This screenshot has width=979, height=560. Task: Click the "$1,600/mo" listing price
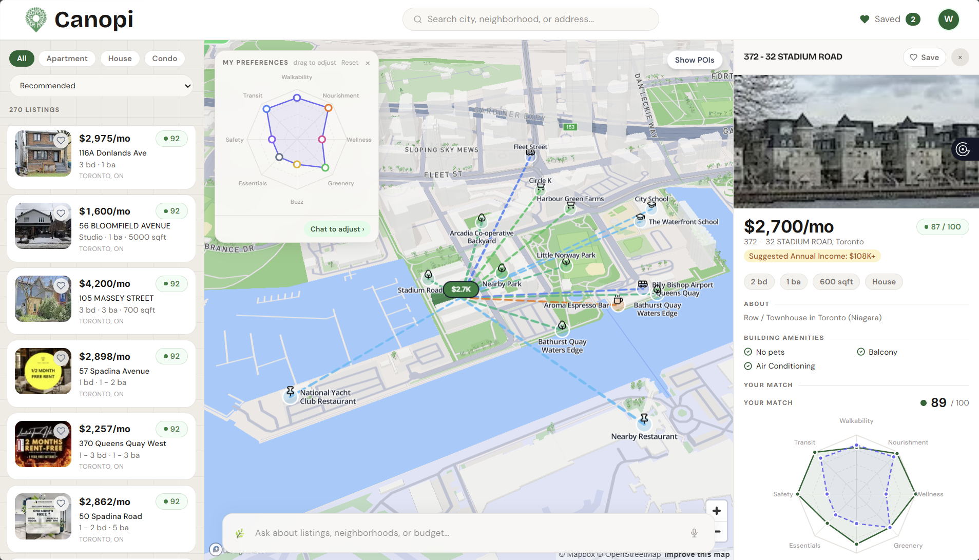click(x=105, y=211)
